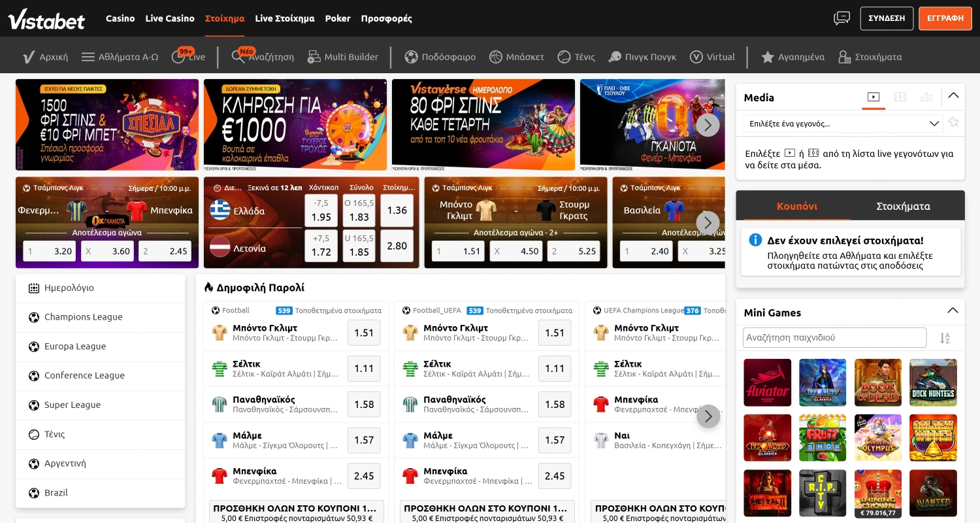Collapse the Mini Games panel
Image resolution: width=980 pixels, height=523 pixels.
pyautogui.click(x=953, y=311)
